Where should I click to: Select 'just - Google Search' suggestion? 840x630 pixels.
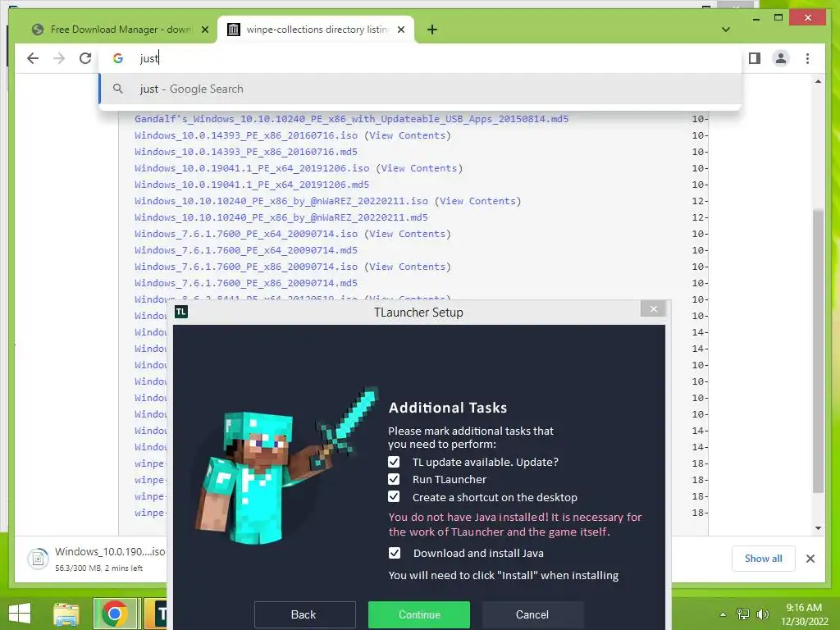coord(421,89)
